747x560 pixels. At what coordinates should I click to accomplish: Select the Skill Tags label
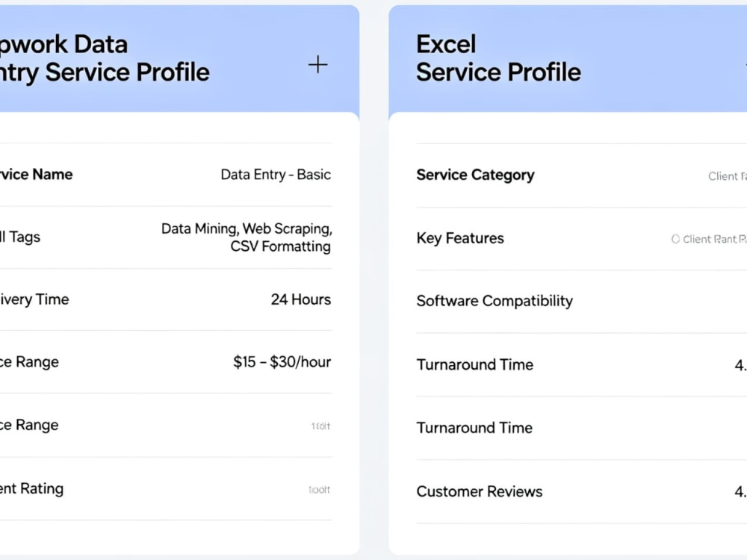(x=20, y=237)
